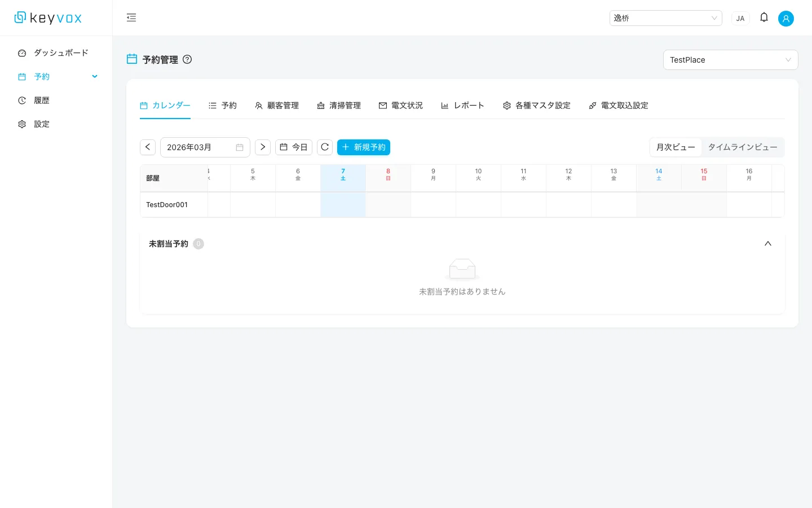Image resolution: width=812 pixels, height=508 pixels.
Task: Open the notifications bell
Action: [x=764, y=17]
